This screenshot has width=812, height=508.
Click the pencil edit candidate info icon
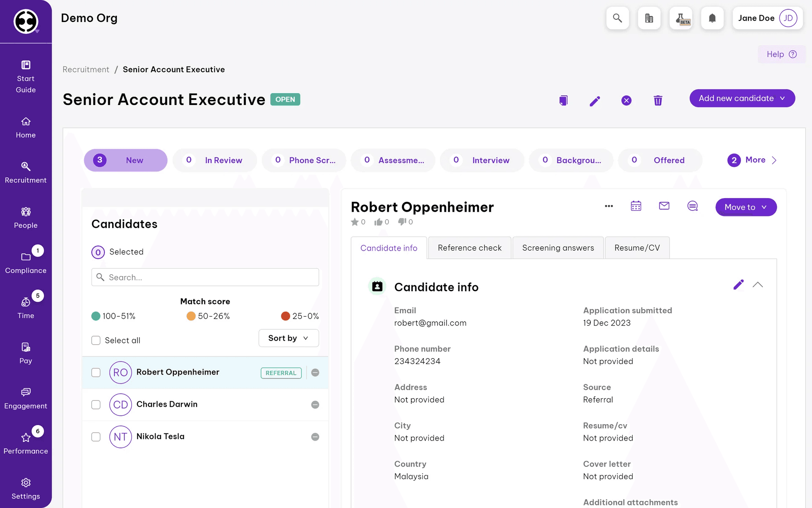738,285
